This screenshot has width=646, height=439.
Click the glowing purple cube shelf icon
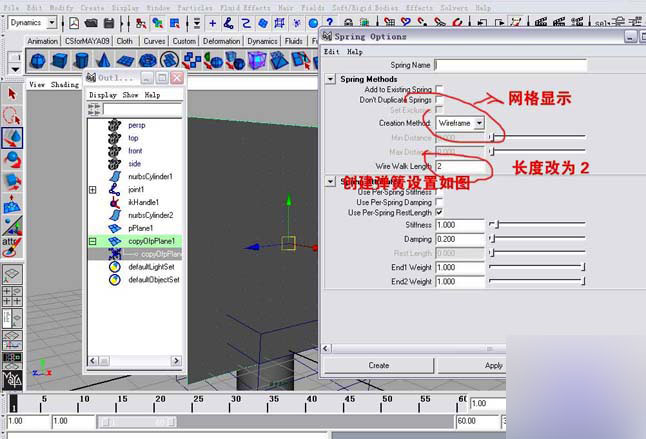[x=257, y=61]
